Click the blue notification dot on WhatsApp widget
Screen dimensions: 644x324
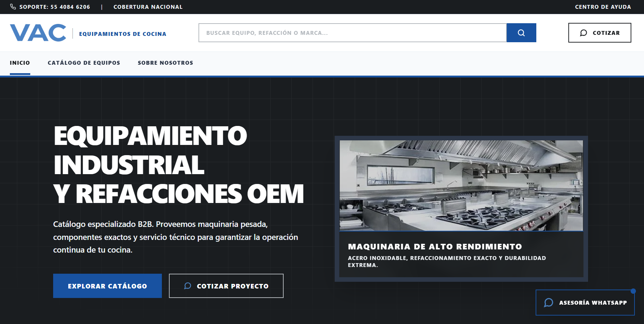633,291
